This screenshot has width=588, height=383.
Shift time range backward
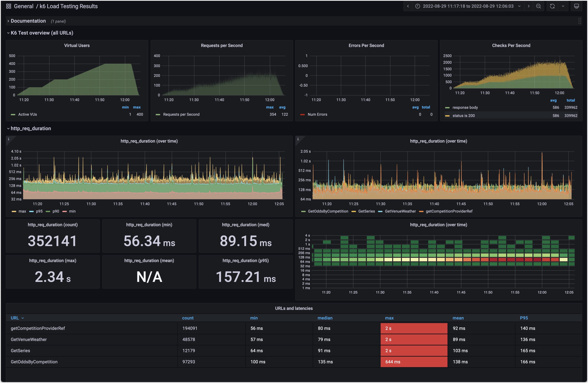(x=408, y=6)
